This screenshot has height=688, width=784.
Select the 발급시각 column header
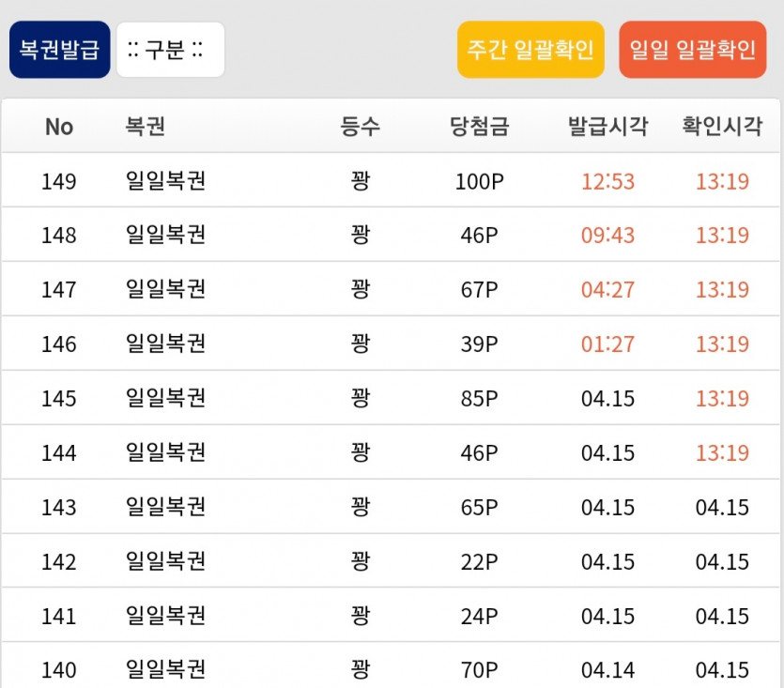point(608,126)
